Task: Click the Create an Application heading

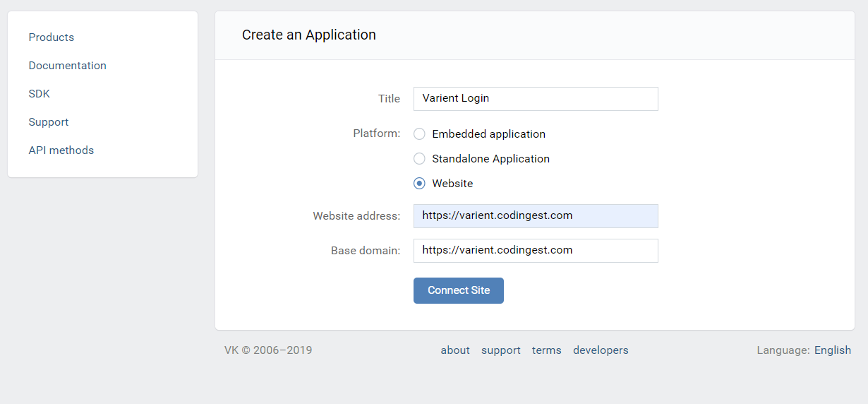Action: point(309,35)
